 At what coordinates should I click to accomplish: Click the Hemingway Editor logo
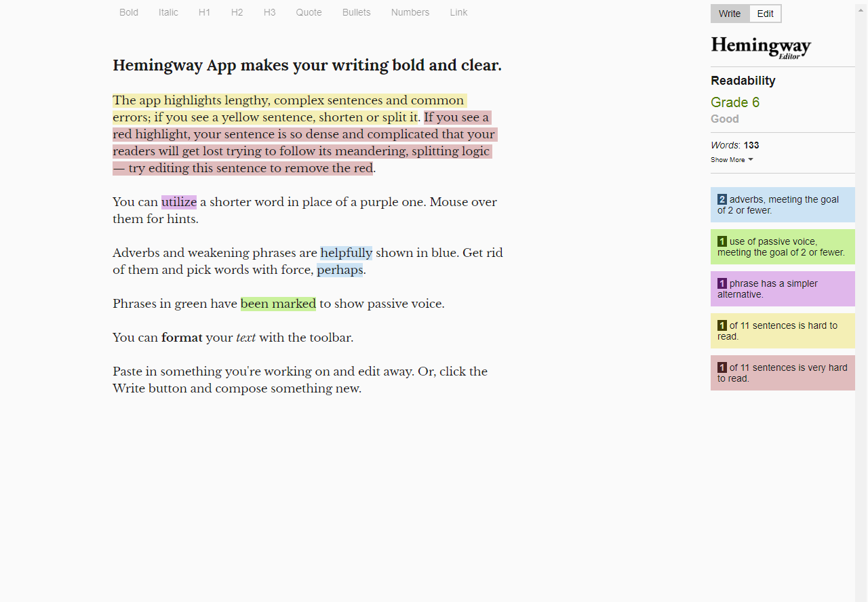pyautogui.click(x=761, y=47)
